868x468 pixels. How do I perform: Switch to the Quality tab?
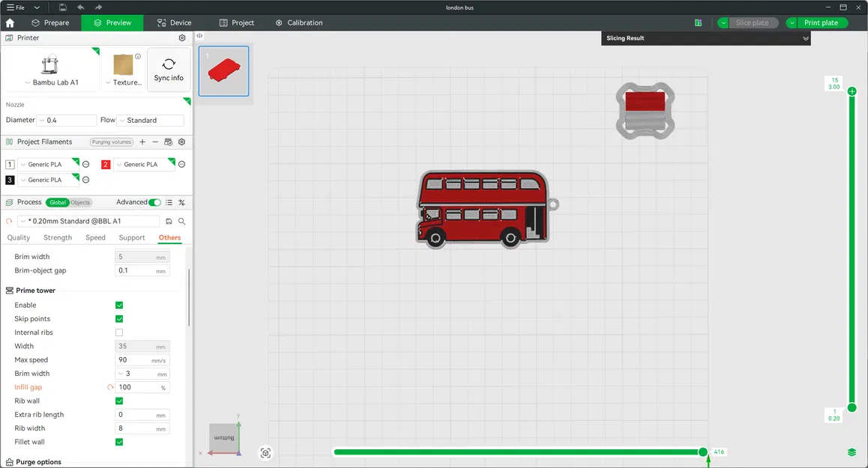coord(18,237)
